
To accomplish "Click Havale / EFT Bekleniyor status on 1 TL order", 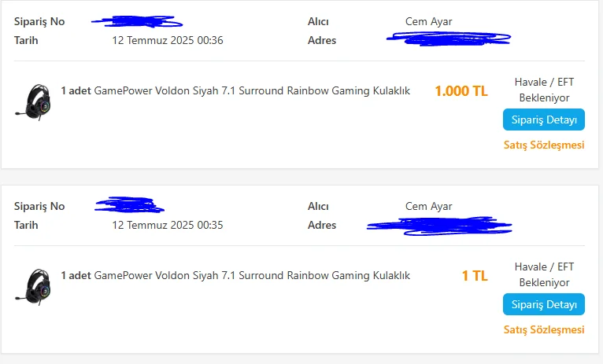I will pos(542,274).
